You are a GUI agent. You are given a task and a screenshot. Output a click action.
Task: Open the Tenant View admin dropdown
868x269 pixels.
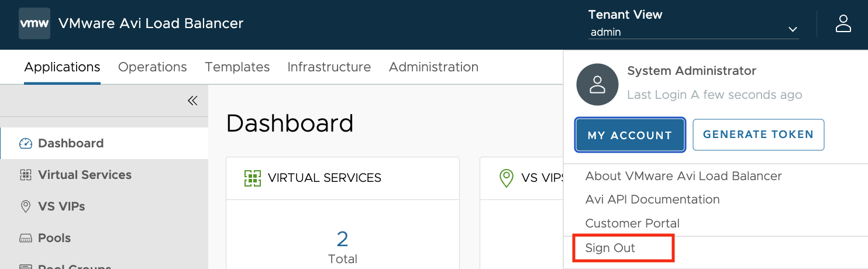click(694, 32)
